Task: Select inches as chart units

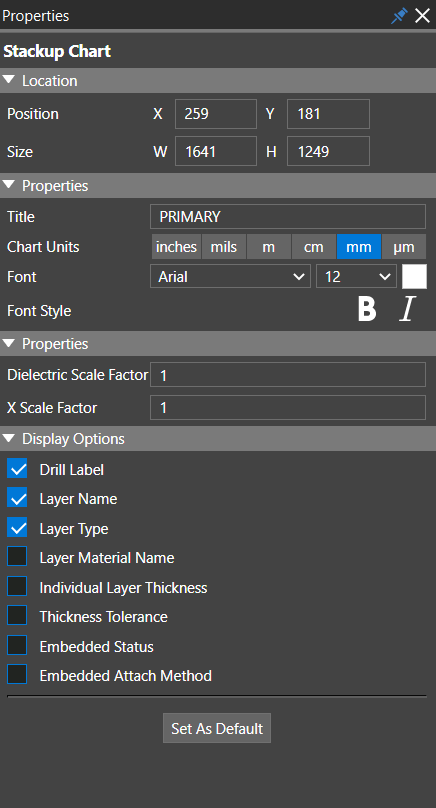Action: point(176,246)
